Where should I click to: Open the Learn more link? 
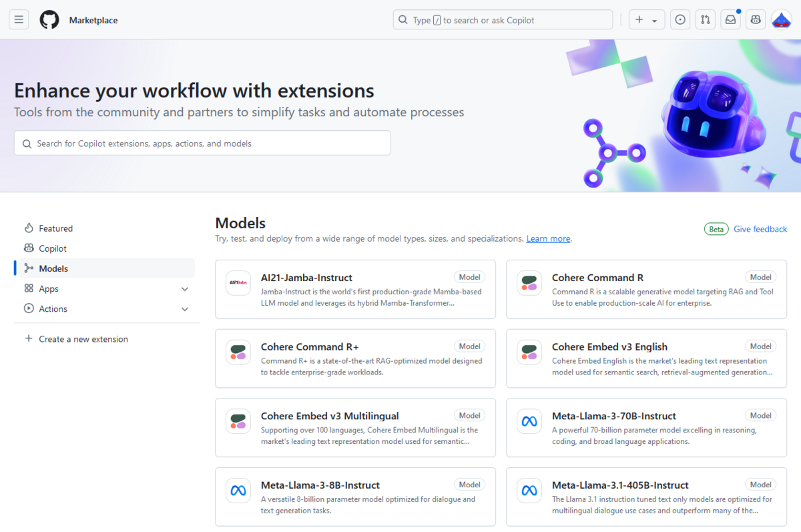coord(548,238)
